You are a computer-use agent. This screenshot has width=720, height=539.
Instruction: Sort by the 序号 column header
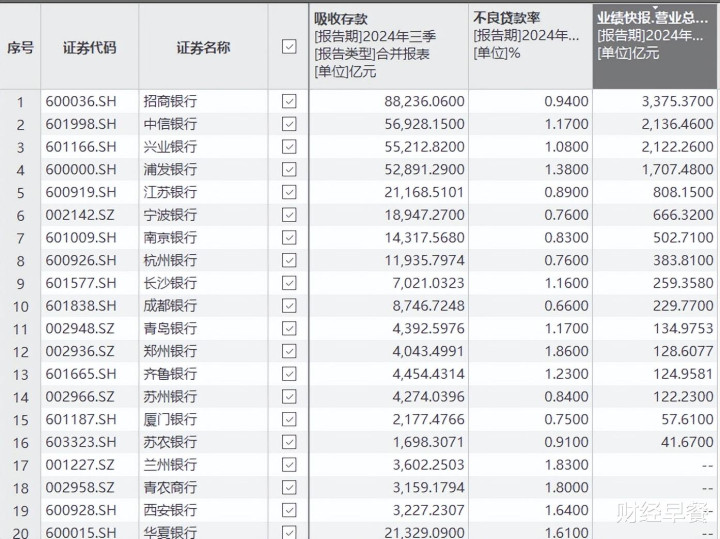(x=20, y=47)
